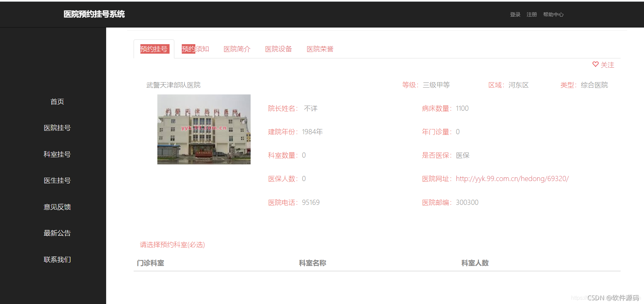
Task: Click the 医保人数 label
Action: pyautogui.click(x=283, y=179)
